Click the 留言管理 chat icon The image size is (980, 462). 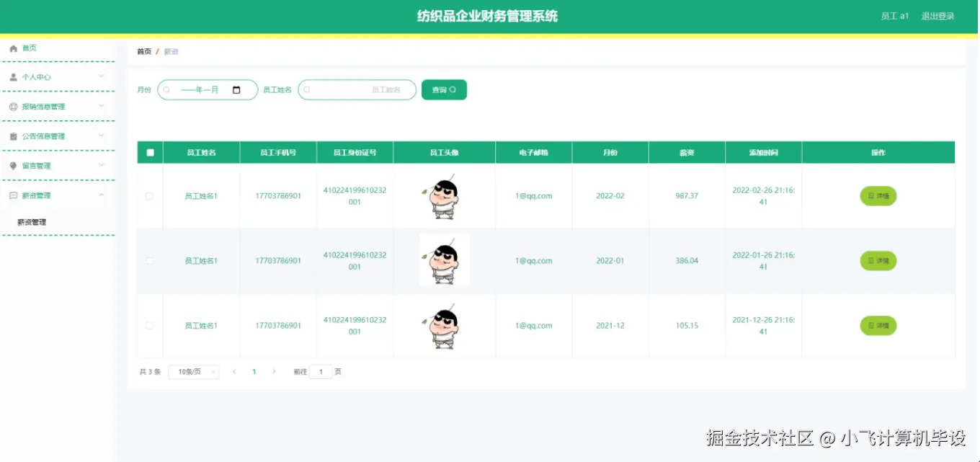[13, 165]
